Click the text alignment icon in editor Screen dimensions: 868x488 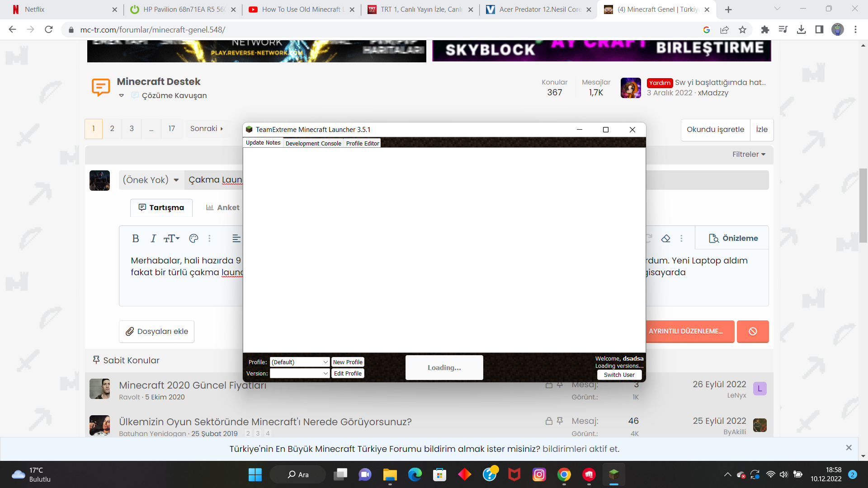point(236,238)
